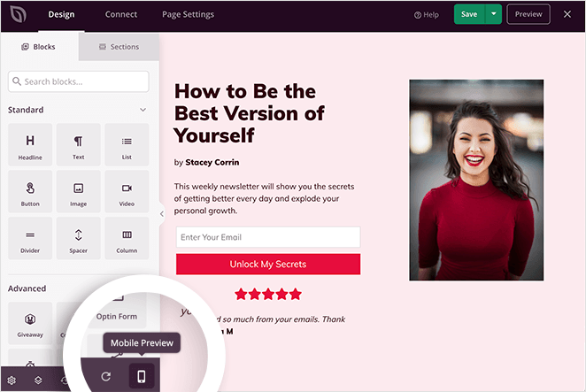The image size is (586, 392).
Task: Switch to the Blocks tab
Action: pos(39,47)
